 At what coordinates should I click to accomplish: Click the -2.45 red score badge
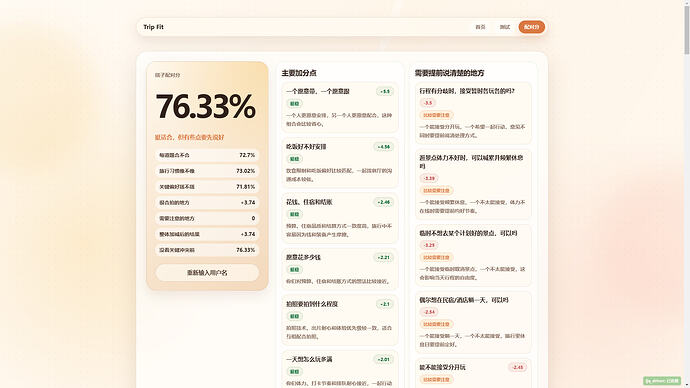[x=517, y=367]
